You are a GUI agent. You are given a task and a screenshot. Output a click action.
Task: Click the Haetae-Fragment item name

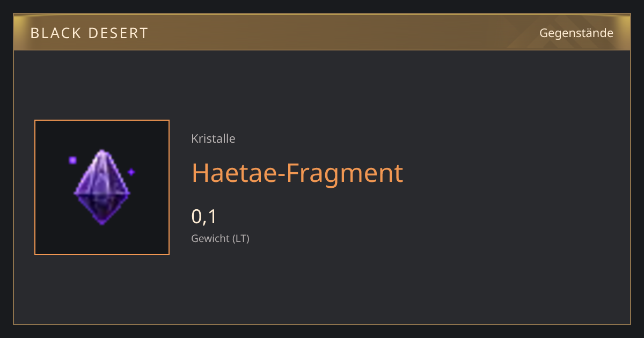pyautogui.click(x=297, y=173)
